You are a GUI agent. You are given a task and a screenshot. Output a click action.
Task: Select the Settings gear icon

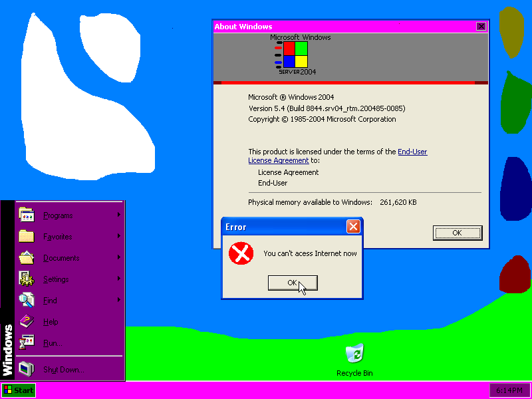click(27, 279)
